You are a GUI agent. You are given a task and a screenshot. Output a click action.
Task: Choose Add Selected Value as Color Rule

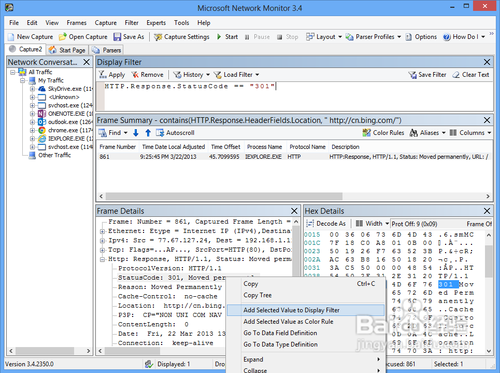(x=306, y=322)
